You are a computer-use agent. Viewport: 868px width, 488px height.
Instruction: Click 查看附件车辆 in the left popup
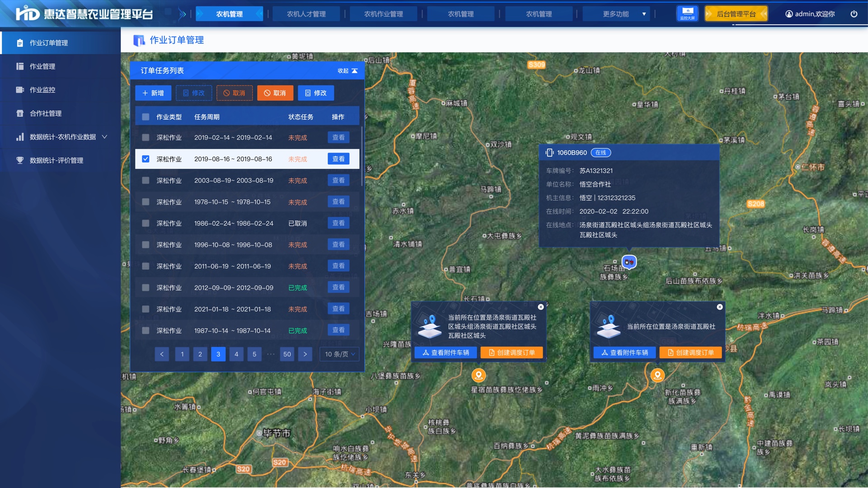coord(446,352)
